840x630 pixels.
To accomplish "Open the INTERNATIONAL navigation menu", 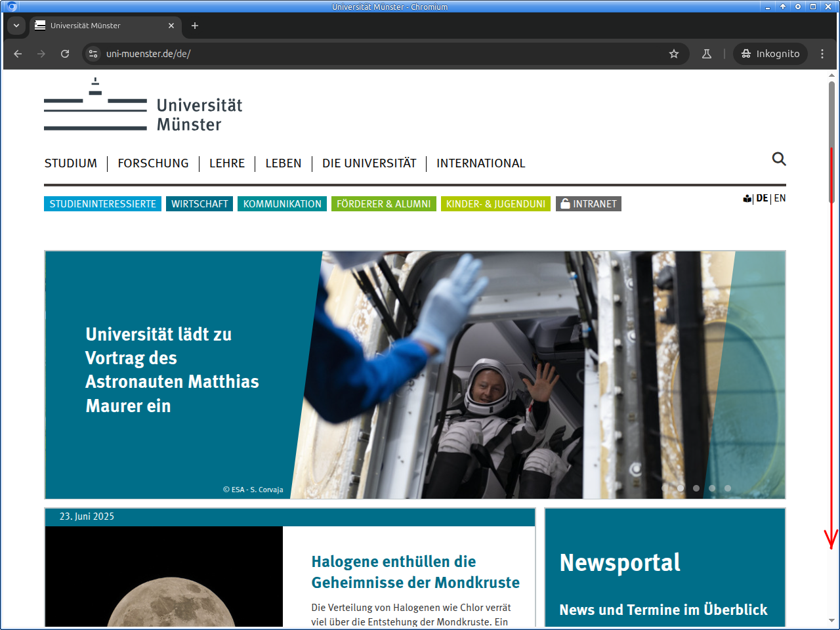I will [480, 163].
